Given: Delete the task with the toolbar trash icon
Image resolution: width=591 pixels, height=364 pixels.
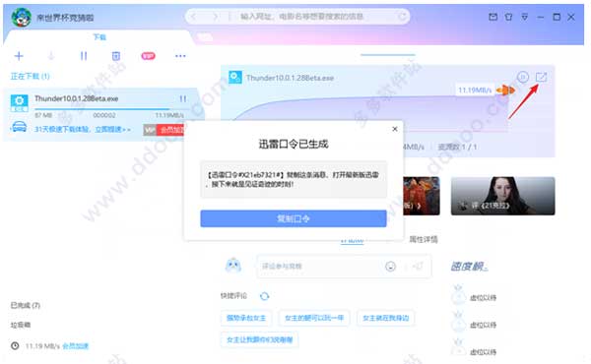Looking at the screenshot, I should tap(116, 56).
